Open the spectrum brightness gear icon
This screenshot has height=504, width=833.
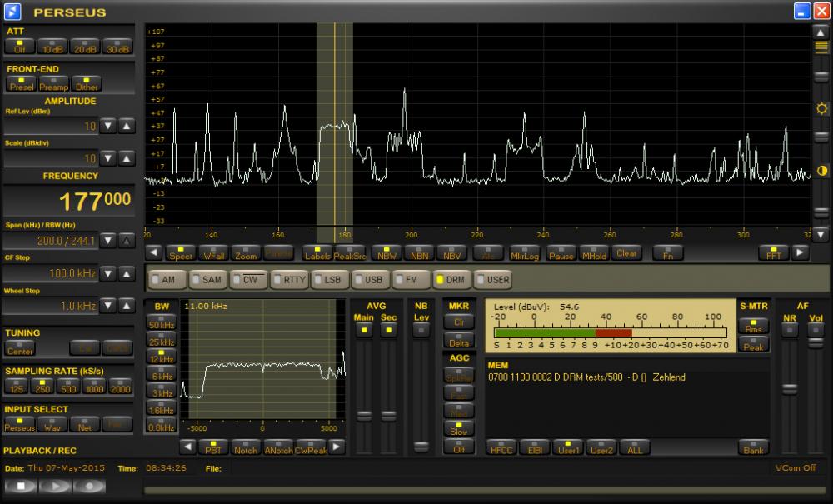[x=821, y=107]
